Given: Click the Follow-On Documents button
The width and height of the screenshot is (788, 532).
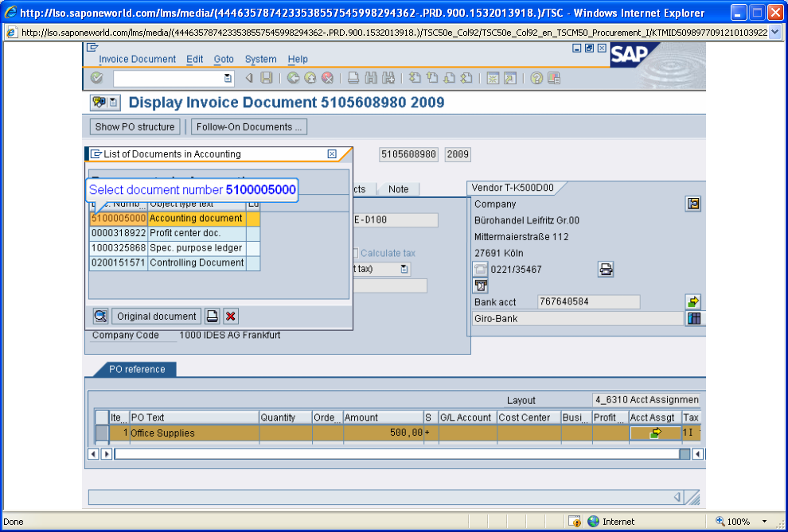Looking at the screenshot, I should click(x=249, y=127).
